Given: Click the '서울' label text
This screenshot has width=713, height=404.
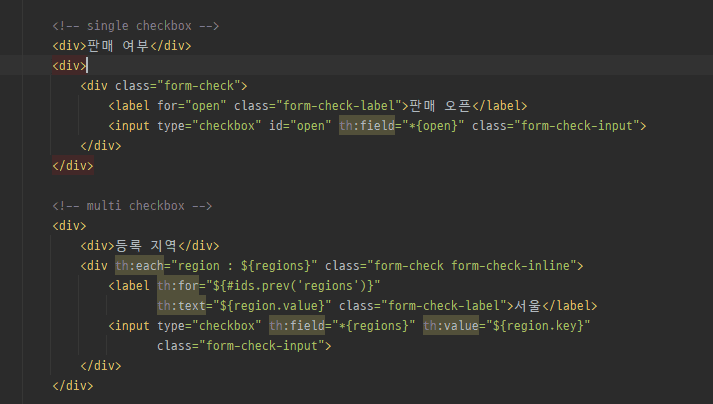Looking at the screenshot, I should tap(527, 306).
